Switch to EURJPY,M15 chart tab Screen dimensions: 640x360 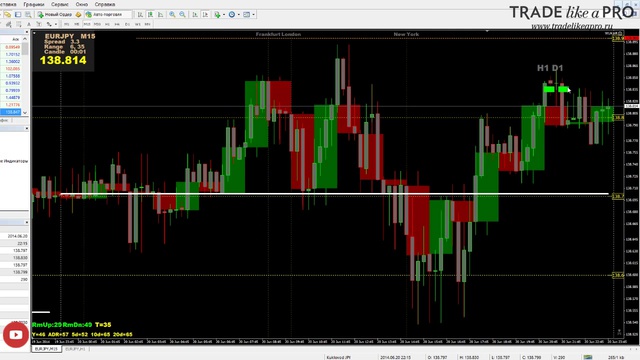click(x=46, y=349)
